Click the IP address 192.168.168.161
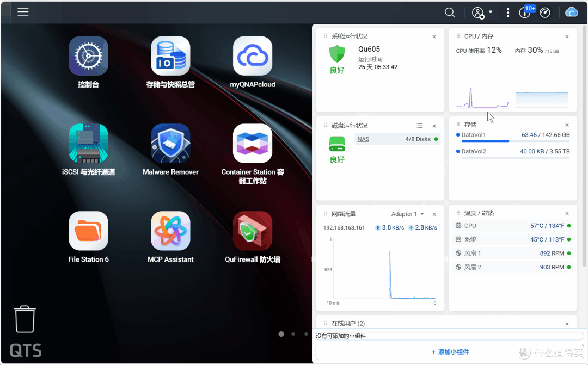The image size is (588, 365). click(344, 227)
